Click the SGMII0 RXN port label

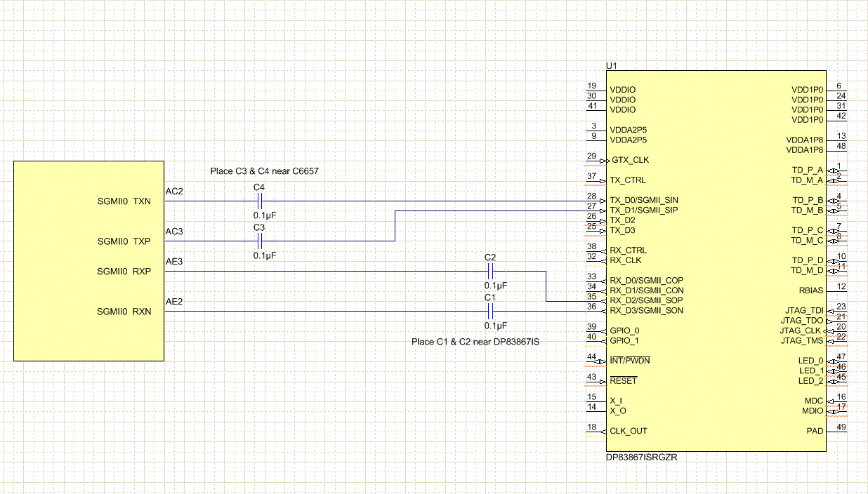pyautogui.click(x=124, y=312)
